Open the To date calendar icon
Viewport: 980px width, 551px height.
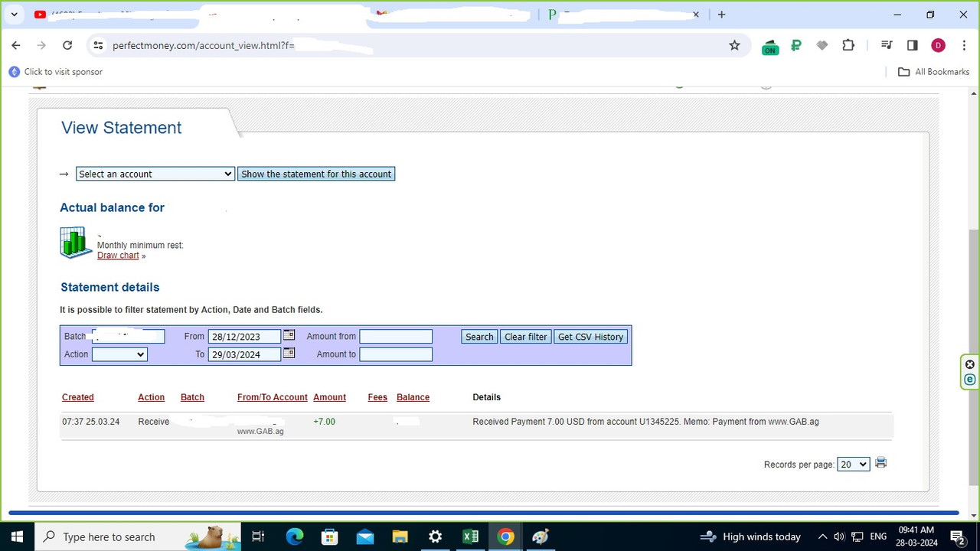[289, 353]
